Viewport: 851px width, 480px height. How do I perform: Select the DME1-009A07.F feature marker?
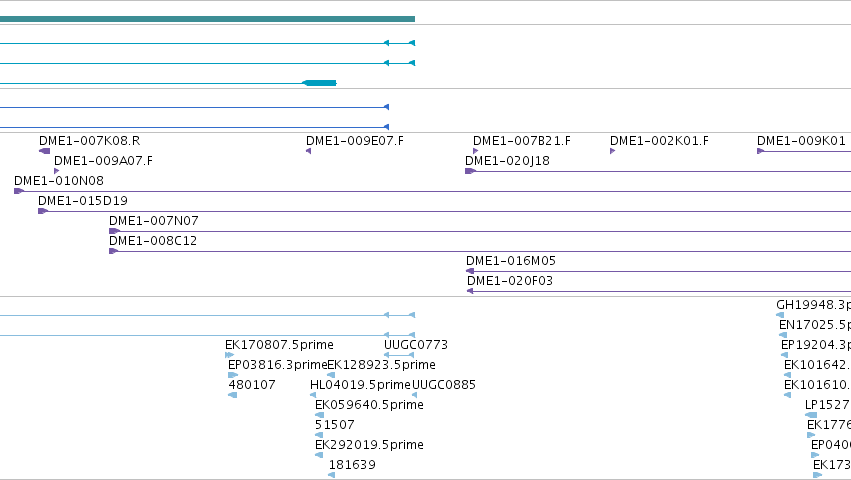56,171
